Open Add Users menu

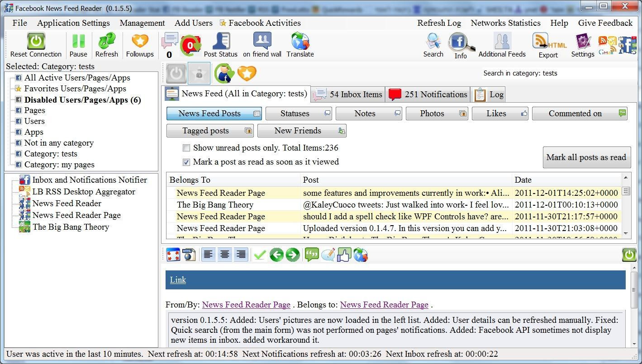(x=194, y=23)
